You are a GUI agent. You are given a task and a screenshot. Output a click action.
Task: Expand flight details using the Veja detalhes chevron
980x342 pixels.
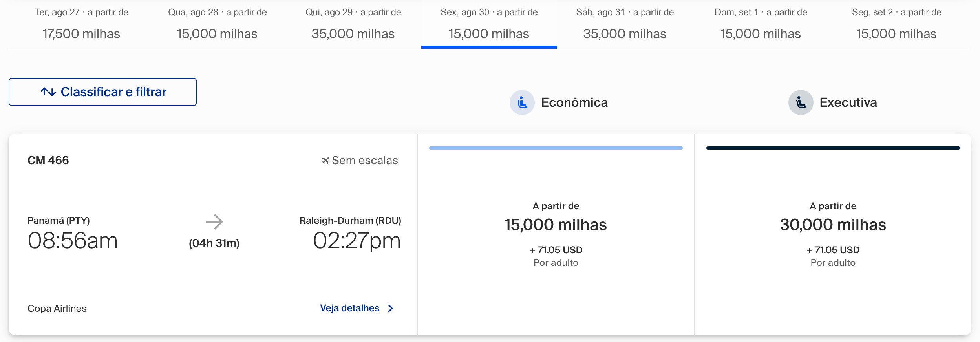click(x=390, y=308)
